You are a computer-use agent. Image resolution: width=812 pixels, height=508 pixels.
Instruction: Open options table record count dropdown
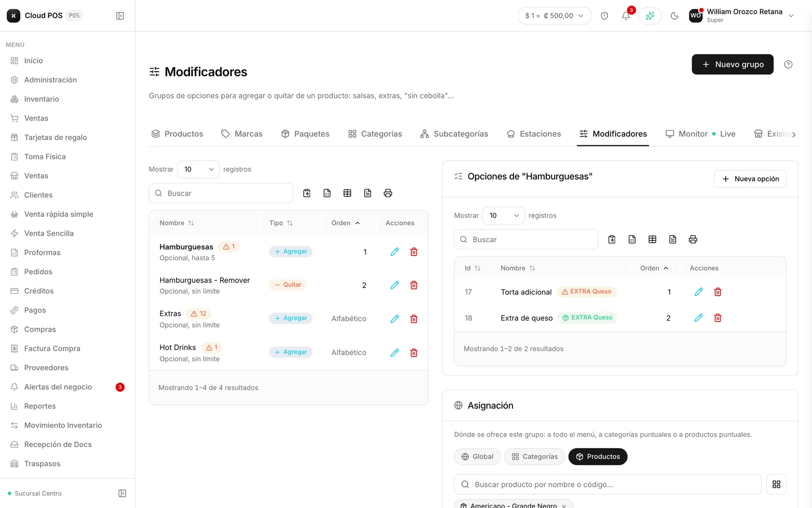503,215
